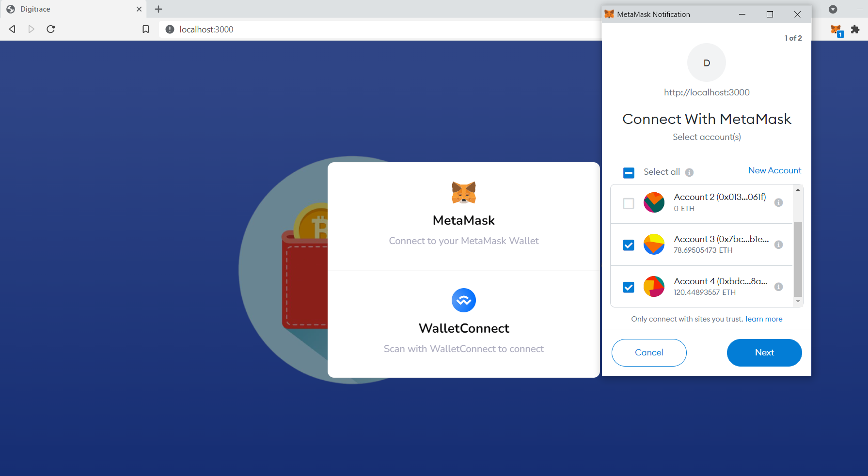Uncheck the Account 4 checkbox
Viewport: 868px width, 476px height.
tap(629, 288)
